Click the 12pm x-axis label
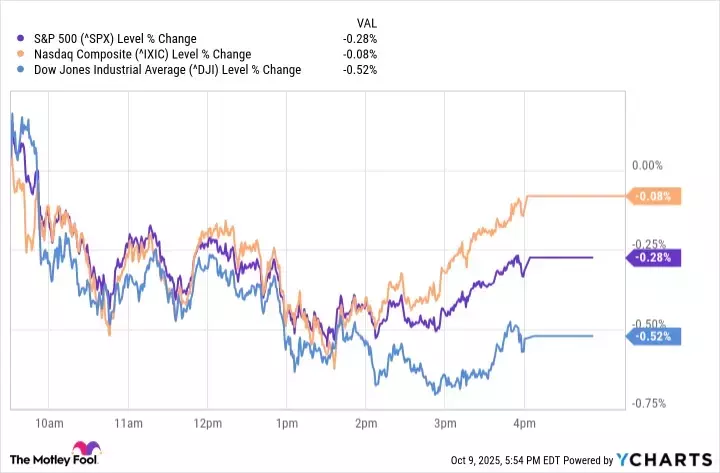This screenshot has height=473, width=720. coord(207,422)
